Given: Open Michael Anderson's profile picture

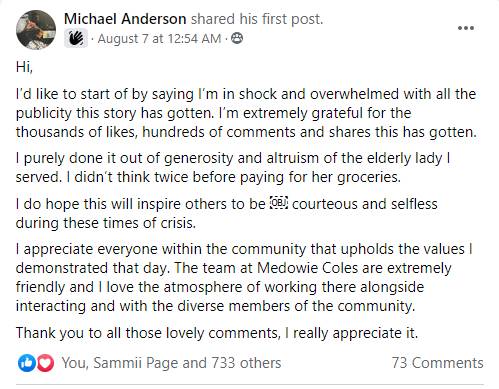Looking at the screenshot, I should click(x=36, y=30).
